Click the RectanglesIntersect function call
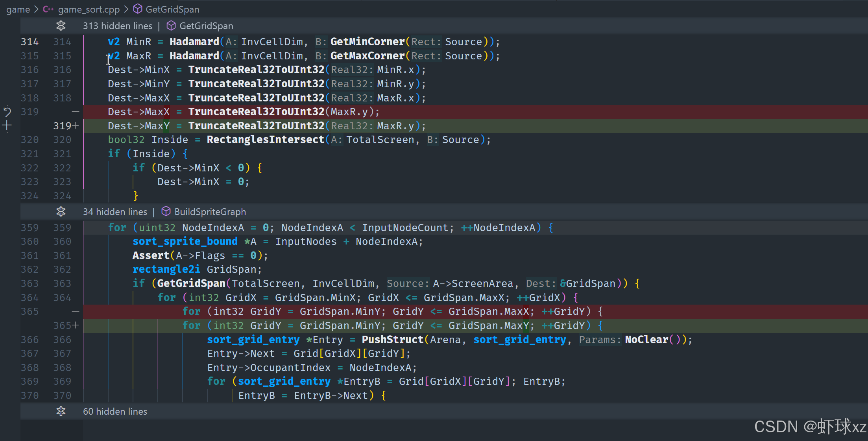 point(265,140)
